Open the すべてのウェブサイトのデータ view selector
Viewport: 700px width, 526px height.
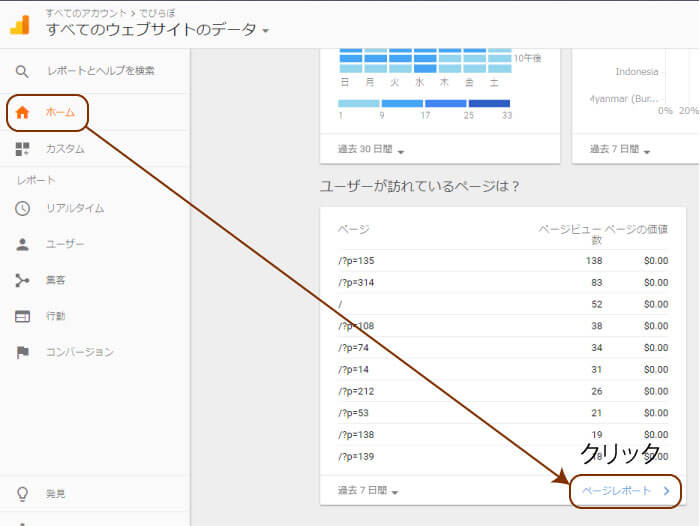pos(157,30)
